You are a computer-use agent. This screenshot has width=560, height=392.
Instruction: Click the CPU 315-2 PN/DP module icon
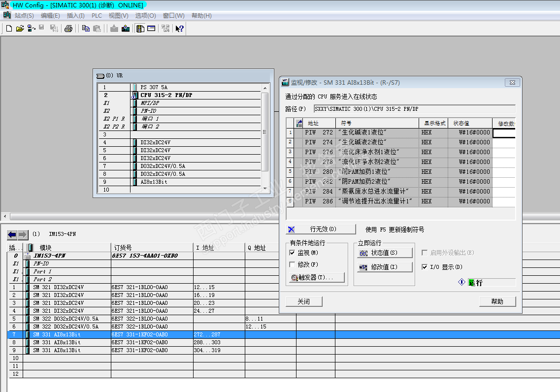tap(134, 96)
